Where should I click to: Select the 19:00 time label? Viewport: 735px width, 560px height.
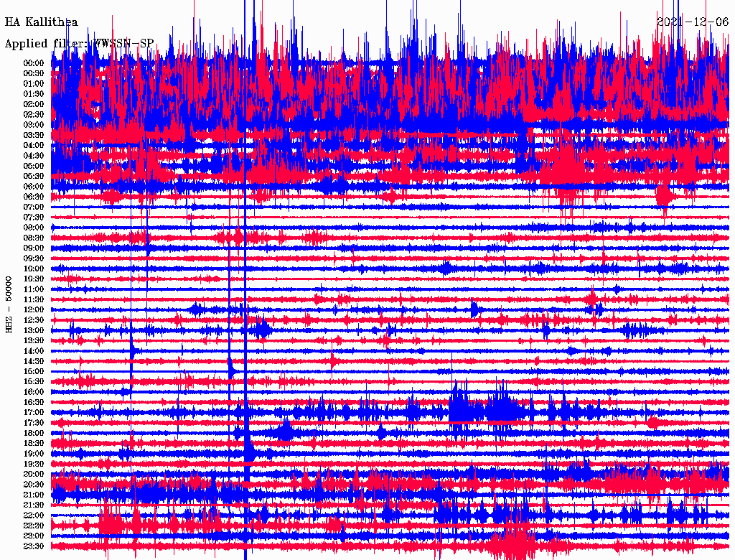34,454
